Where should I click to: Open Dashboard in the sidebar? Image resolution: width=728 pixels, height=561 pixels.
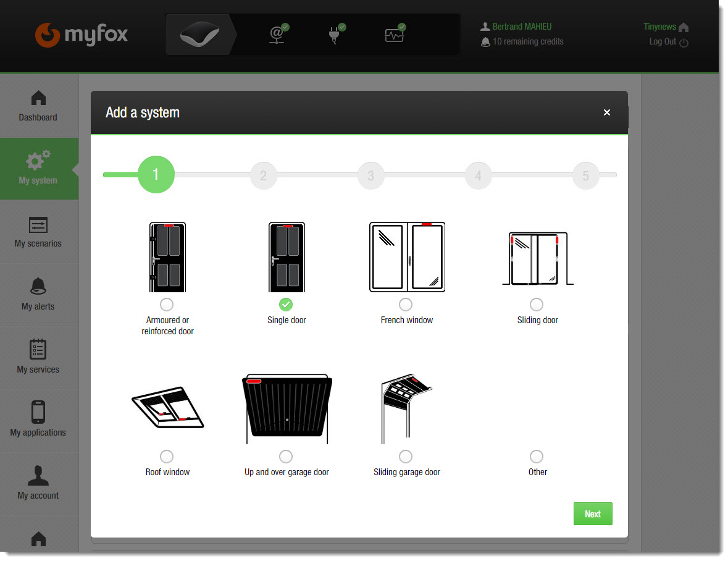(38, 106)
